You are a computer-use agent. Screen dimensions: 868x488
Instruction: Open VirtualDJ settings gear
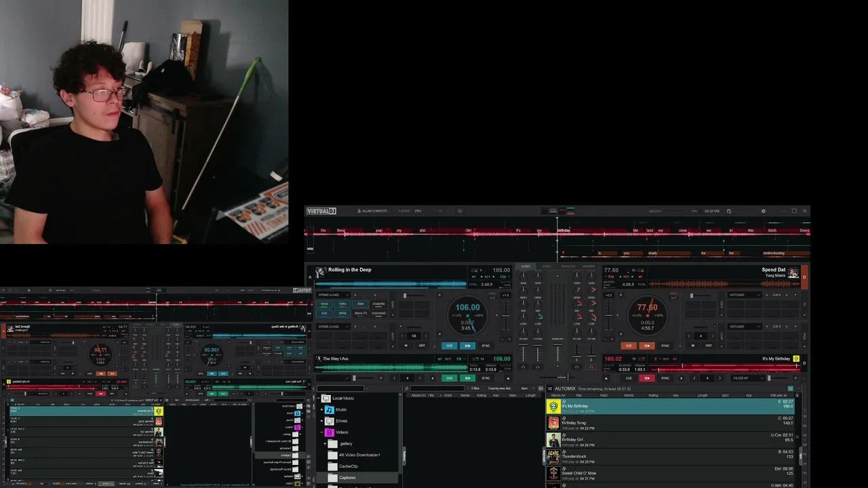tap(763, 211)
